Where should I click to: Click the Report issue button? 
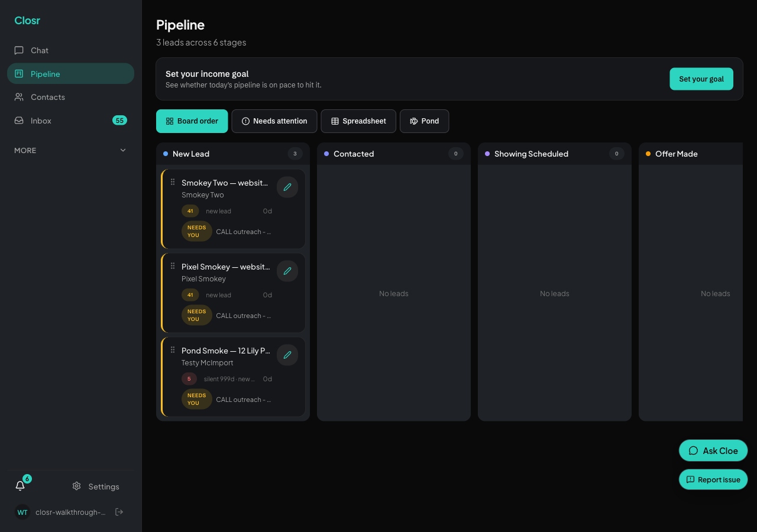pyautogui.click(x=713, y=479)
